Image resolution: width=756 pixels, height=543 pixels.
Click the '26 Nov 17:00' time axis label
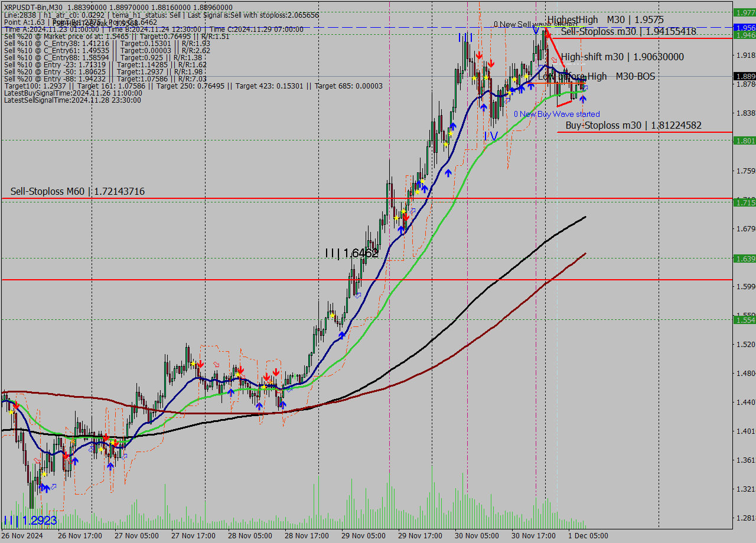(80, 536)
